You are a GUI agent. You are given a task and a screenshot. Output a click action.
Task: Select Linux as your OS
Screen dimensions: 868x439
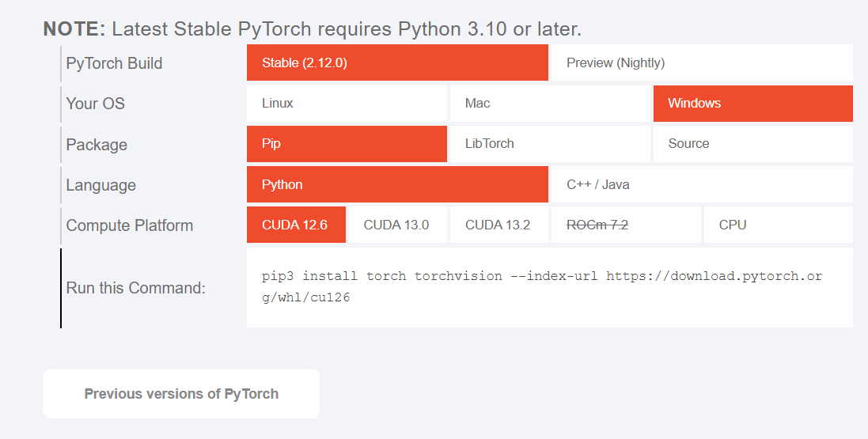click(347, 103)
